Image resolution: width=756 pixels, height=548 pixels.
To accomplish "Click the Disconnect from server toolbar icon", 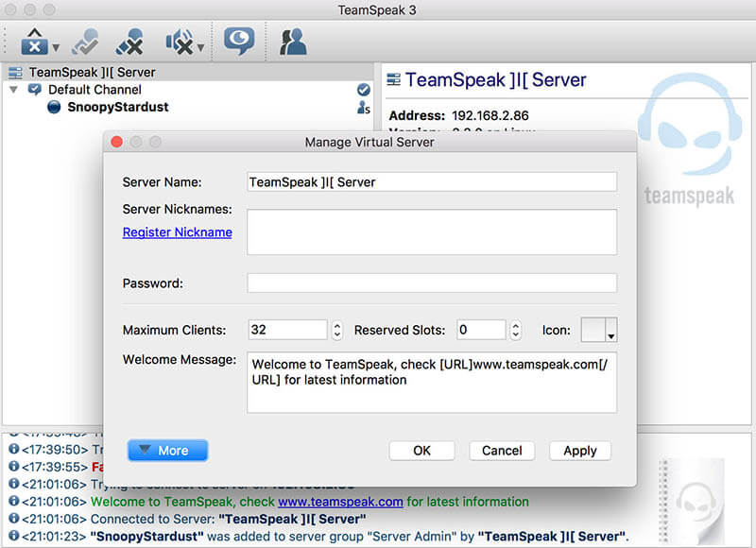I will (x=34, y=42).
